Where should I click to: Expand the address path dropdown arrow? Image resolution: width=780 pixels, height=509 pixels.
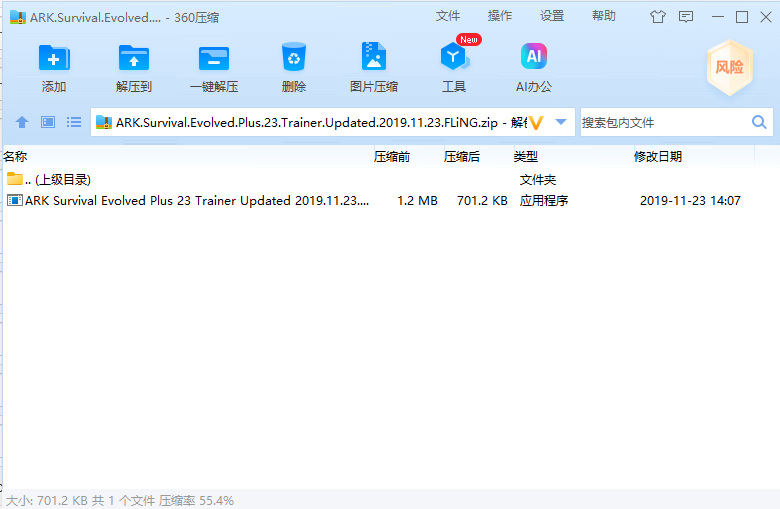[561, 122]
